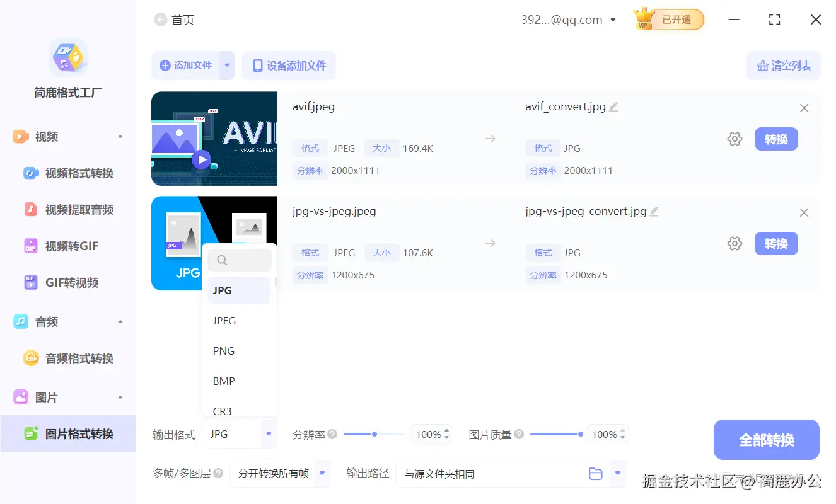Screen dimensions: 836x504
Task: Open 音频格式转换 page
Action: tap(68, 358)
